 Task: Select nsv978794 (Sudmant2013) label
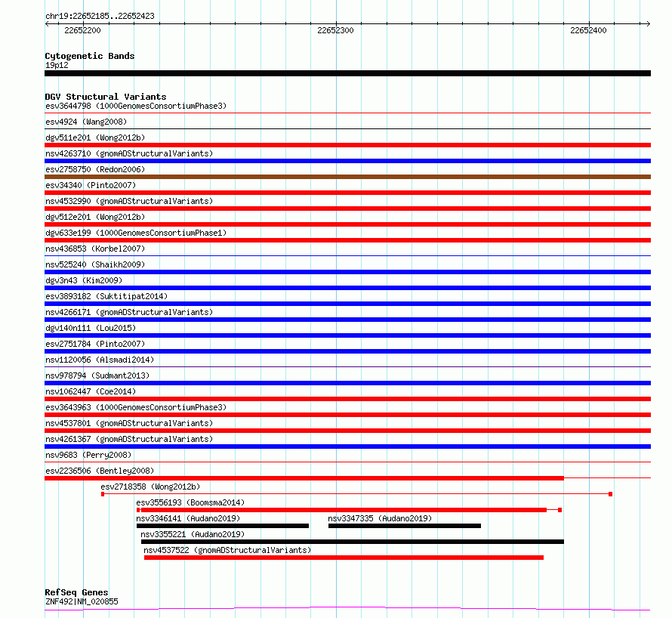coord(97,375)
